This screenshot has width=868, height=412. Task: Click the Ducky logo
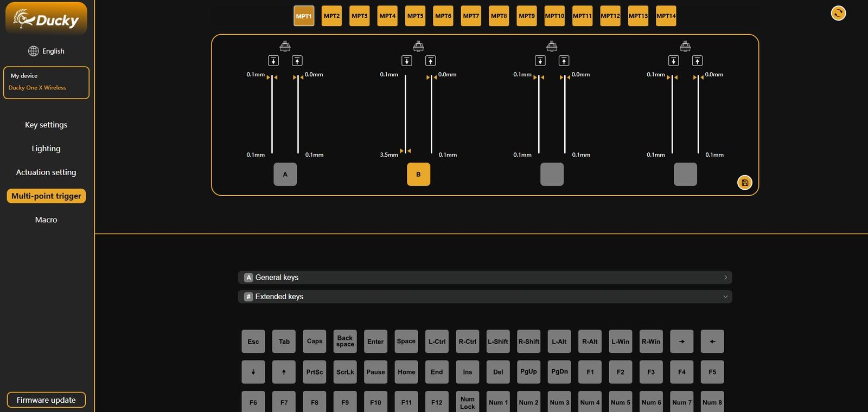46,19
